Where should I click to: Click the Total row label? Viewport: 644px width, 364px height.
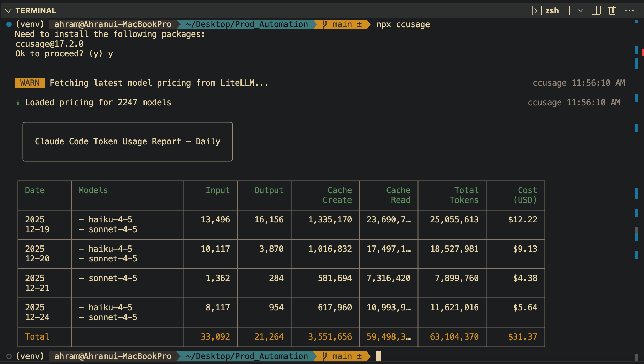click(37, 337)
